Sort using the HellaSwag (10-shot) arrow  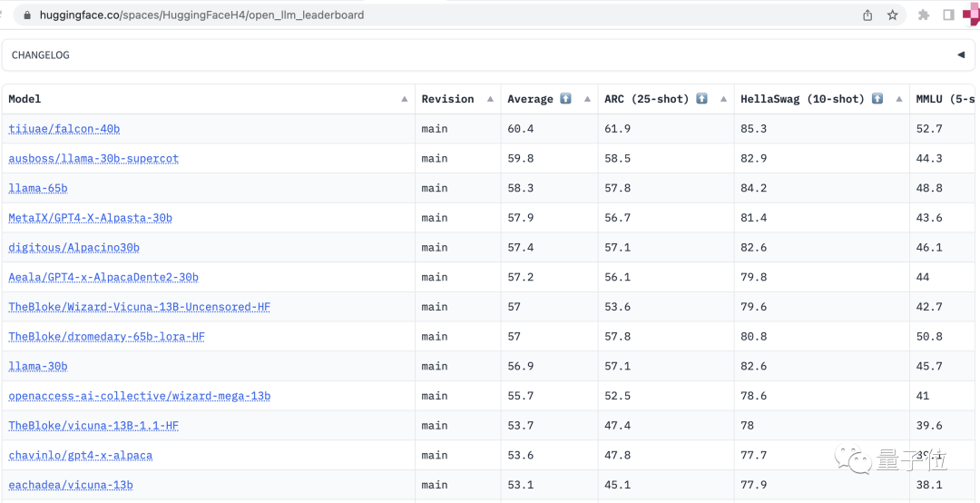[898, 99]
